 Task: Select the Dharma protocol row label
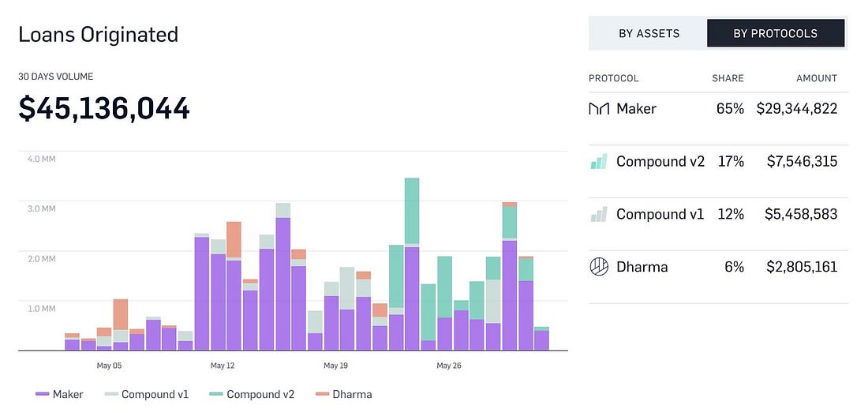(x=642, y=267)
